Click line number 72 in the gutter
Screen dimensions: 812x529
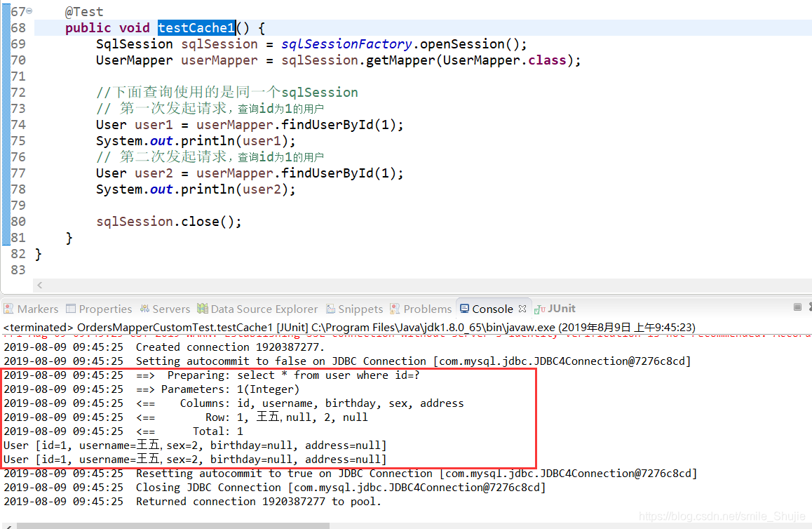(x=18, y=92)
